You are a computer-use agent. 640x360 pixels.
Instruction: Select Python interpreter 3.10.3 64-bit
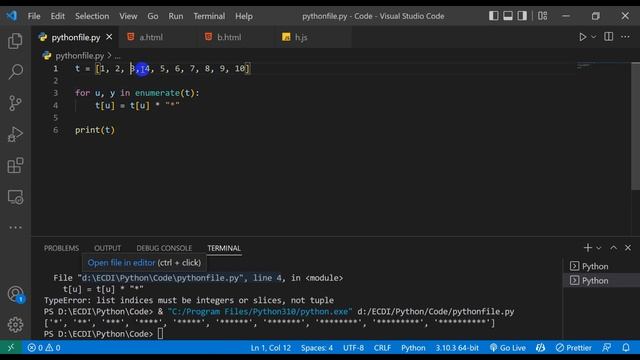(457, 348)
